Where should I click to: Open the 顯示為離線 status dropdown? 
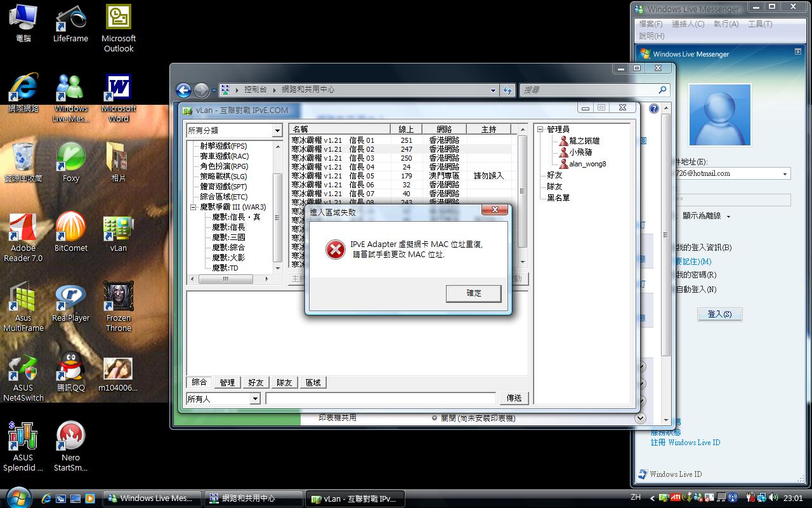click(x=728, y=217)
